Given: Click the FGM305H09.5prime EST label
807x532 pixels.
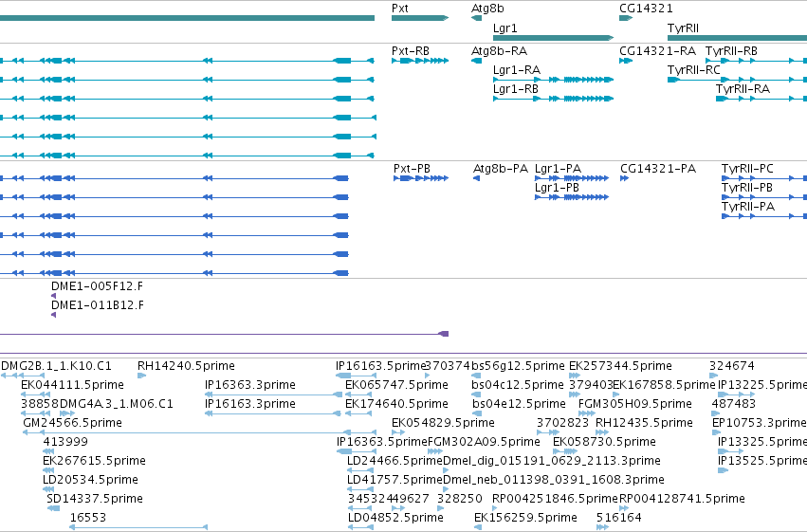Looking at the screenshot, I should pyautogui.click(x=635, y=404).
